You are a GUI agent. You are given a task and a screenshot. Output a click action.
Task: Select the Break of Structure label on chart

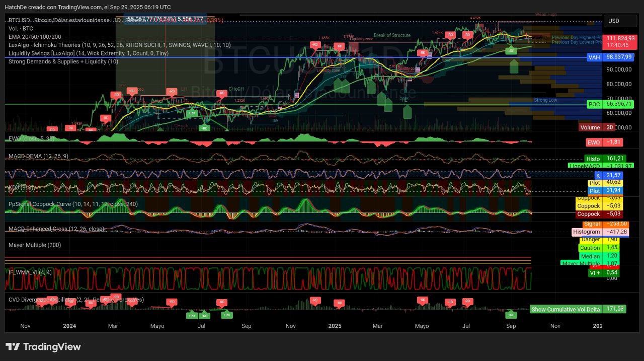tap(392, 35)
